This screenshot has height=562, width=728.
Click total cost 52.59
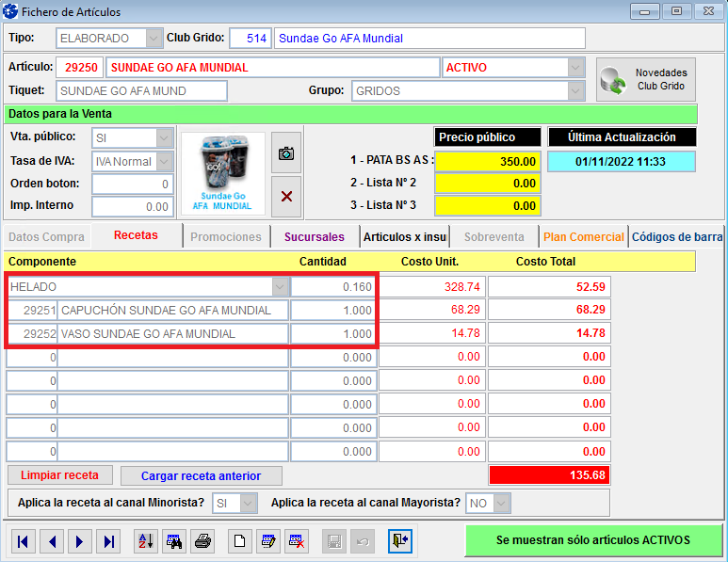tap(549, 287)
